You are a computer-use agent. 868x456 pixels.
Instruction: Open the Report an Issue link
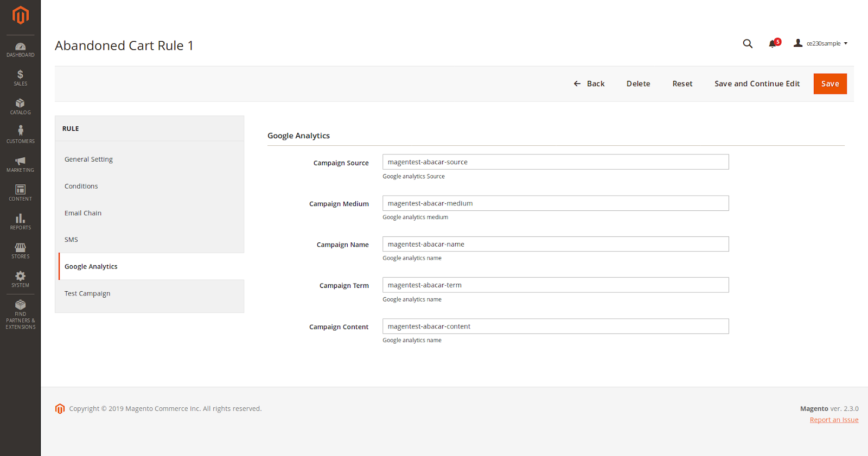(x=834, y=420)
